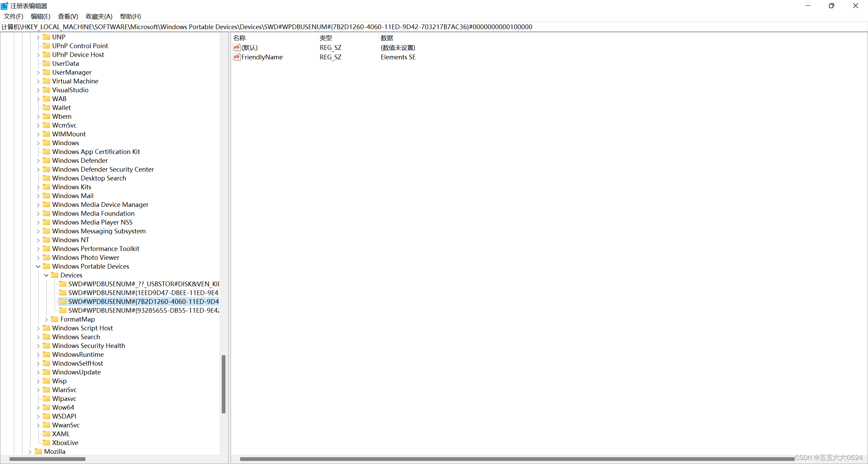The image size is (868, 464).
Task: Open the 文件(F) menu
Action: [14, 16]
